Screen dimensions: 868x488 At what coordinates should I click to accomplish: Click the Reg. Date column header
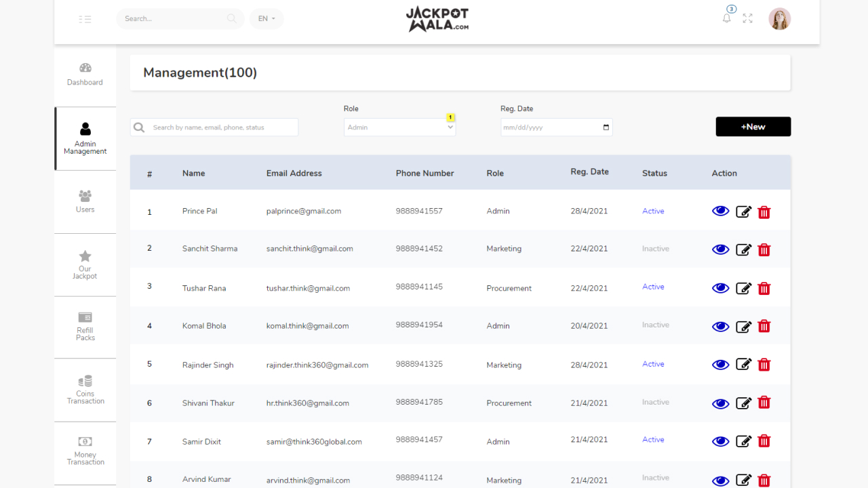pyautogui.click(x=590, y=172)
